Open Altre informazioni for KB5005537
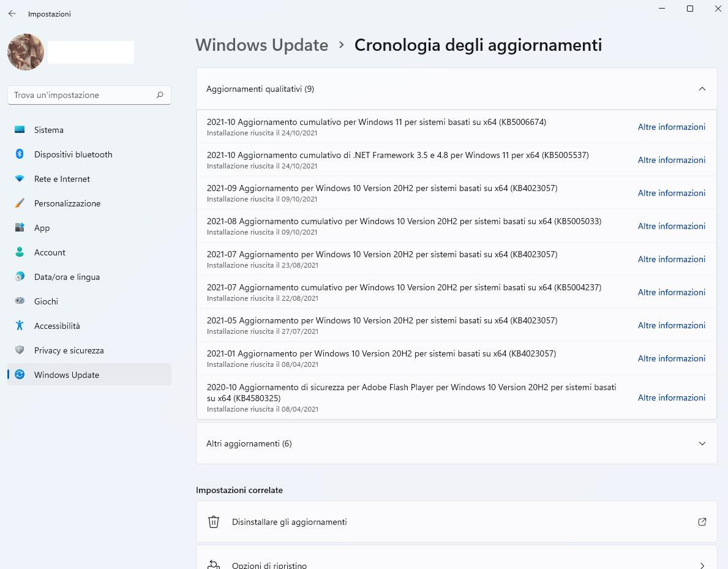The image size is (728, 569). (671, 160)
